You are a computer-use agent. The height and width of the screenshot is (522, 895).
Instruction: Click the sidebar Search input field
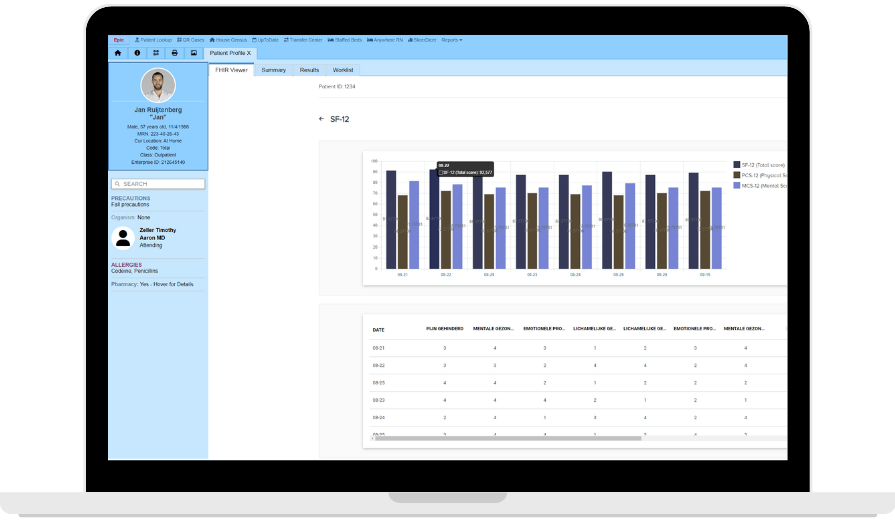(x=158, y=184)
